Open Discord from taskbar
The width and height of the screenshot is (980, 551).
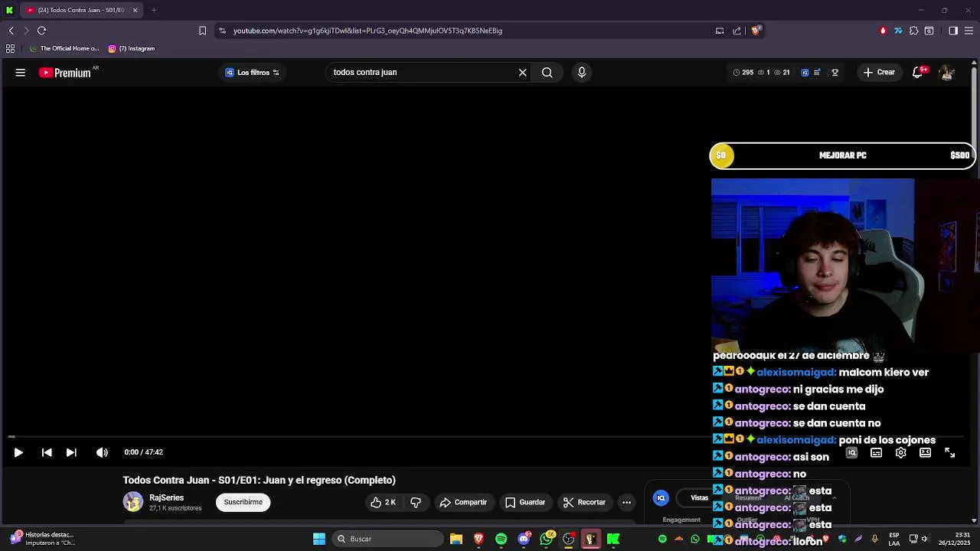click(x=524, y=539)
